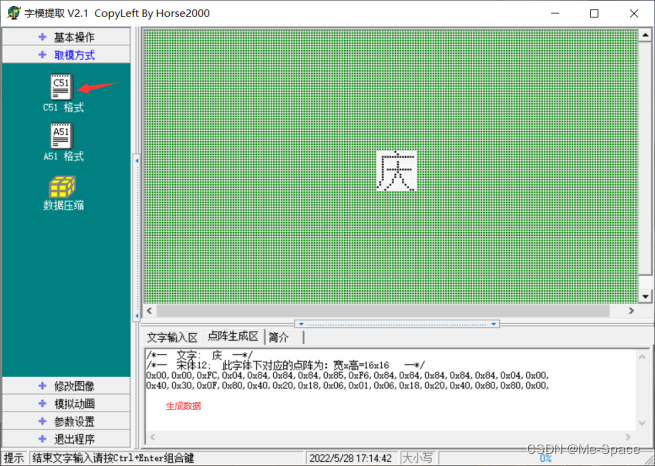Click the 提示 label in status bar
655x466 pixels.
[x=14, y=458]
